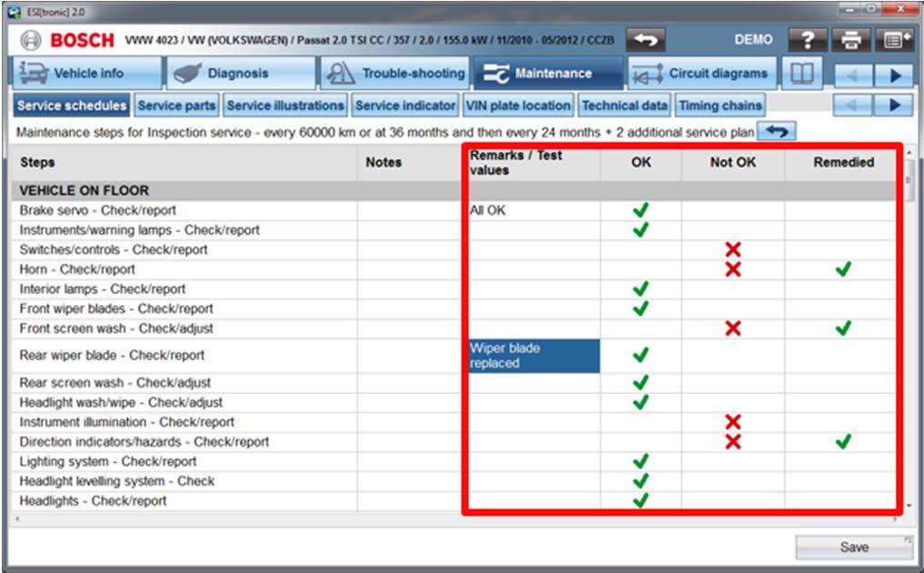Toggle Remedied check for Direction indicators/hazards
Image resolution: width=924 pixels, height=573 pixels.
point(843,441)
